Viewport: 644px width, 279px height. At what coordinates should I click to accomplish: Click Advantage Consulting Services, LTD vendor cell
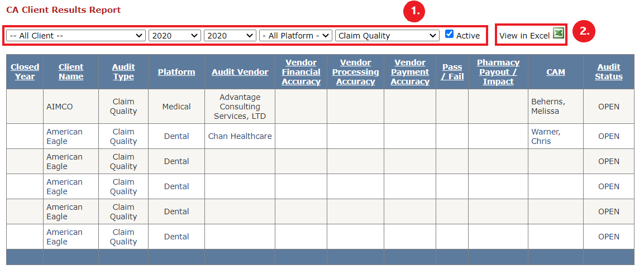(240, 107)
